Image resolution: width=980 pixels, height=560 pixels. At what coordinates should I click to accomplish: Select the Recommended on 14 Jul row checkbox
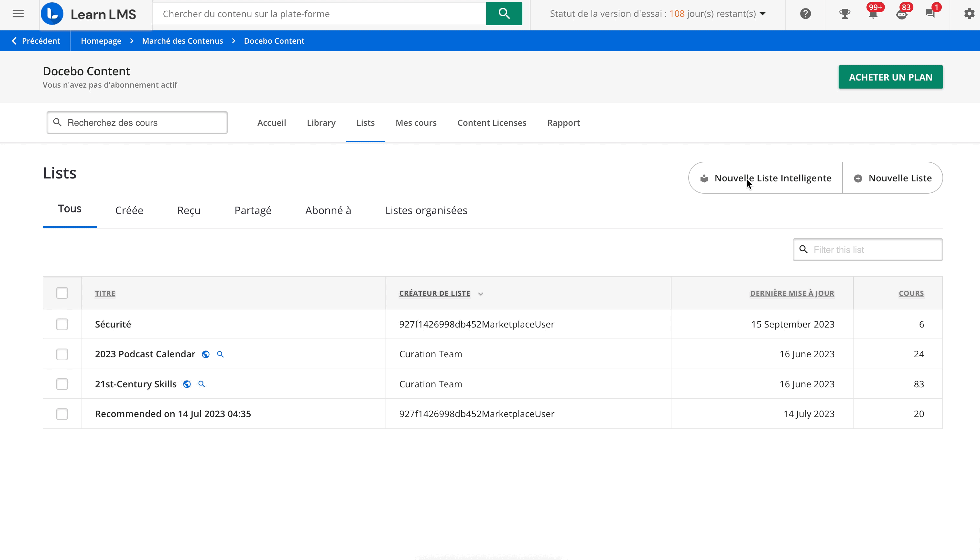(x=62, y=414)
